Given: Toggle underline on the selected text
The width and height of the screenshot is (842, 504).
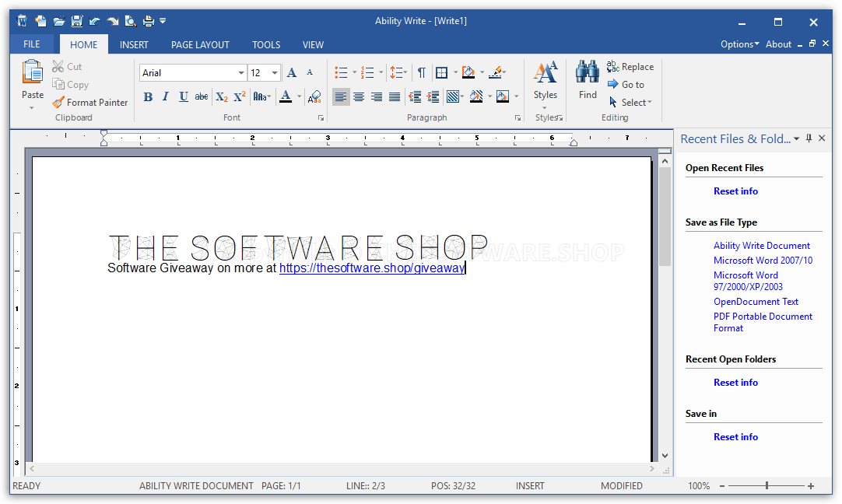Looking at the screenshot, I should (183, 96).
